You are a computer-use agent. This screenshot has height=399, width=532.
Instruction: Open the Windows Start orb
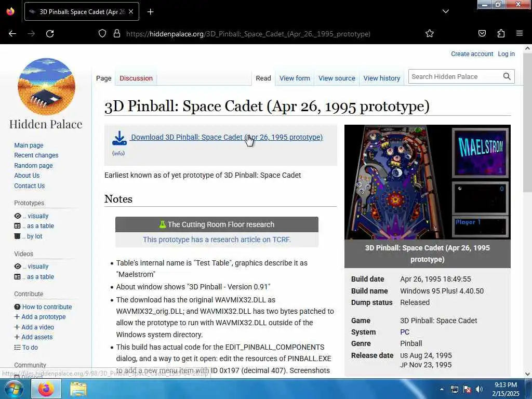click(x=14, y=389)
